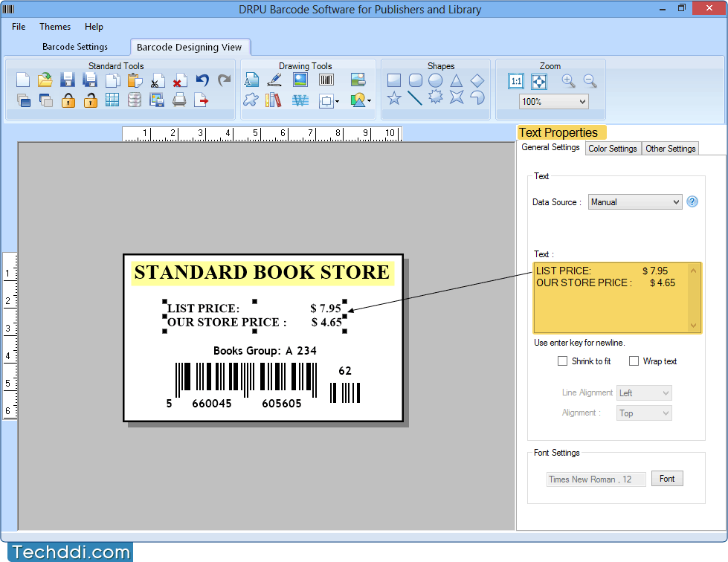Bring selected object to front
Screen dimensions: 728x562
click(24, 100)
